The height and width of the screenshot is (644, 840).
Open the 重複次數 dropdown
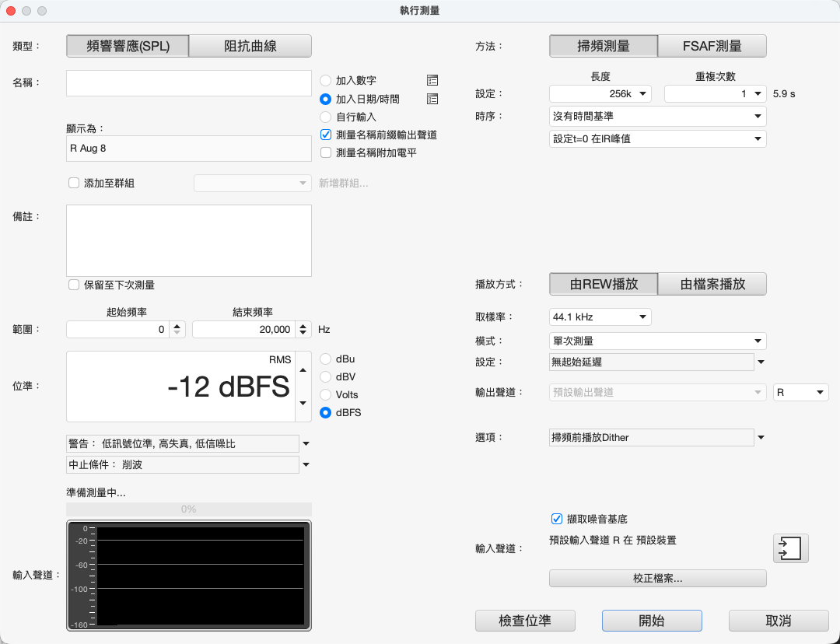point(716,94)
